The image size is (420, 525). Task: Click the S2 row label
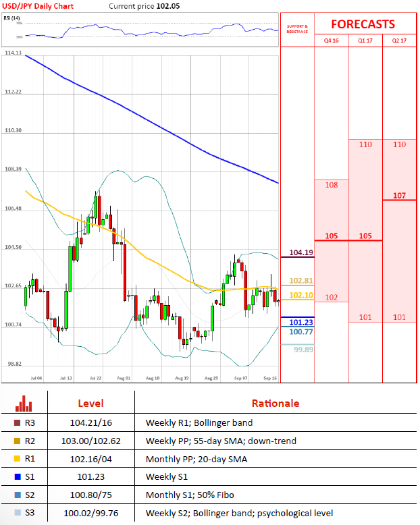(x=30, y=495)
